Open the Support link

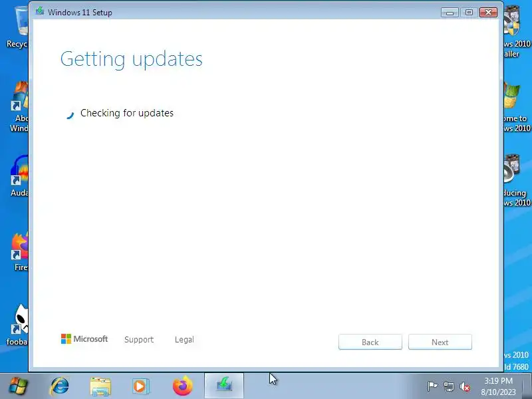[139, 339]
